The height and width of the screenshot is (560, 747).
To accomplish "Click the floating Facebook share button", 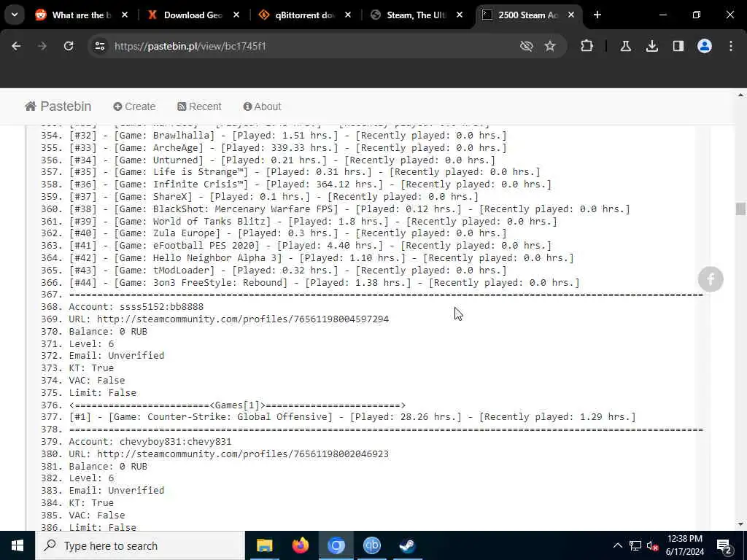I will pos(711,279).
